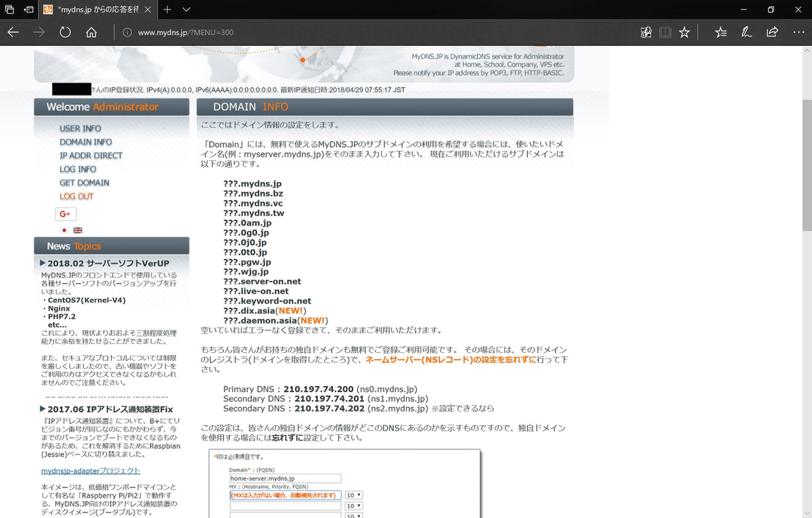The width and height of the screenshot is (812, 518).
Task: Open the browser home page
Action: [x=91, y=33]
